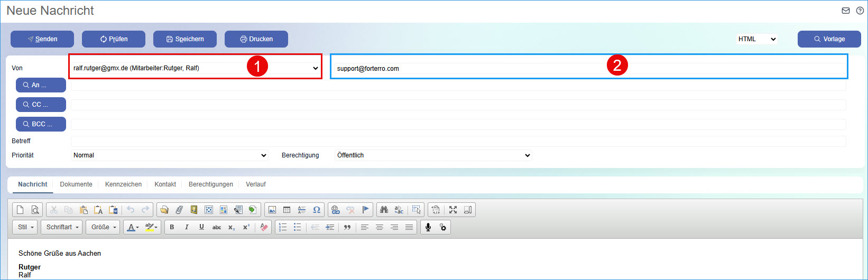Justify text alignment

(409, 227)
